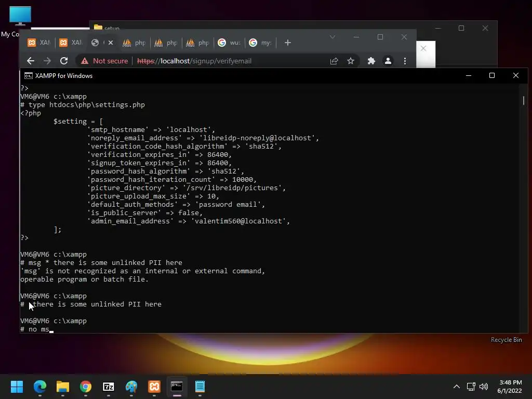532x399 pixels.
Task: Click the Not secure warning badge
Action: tap(104, 61)
